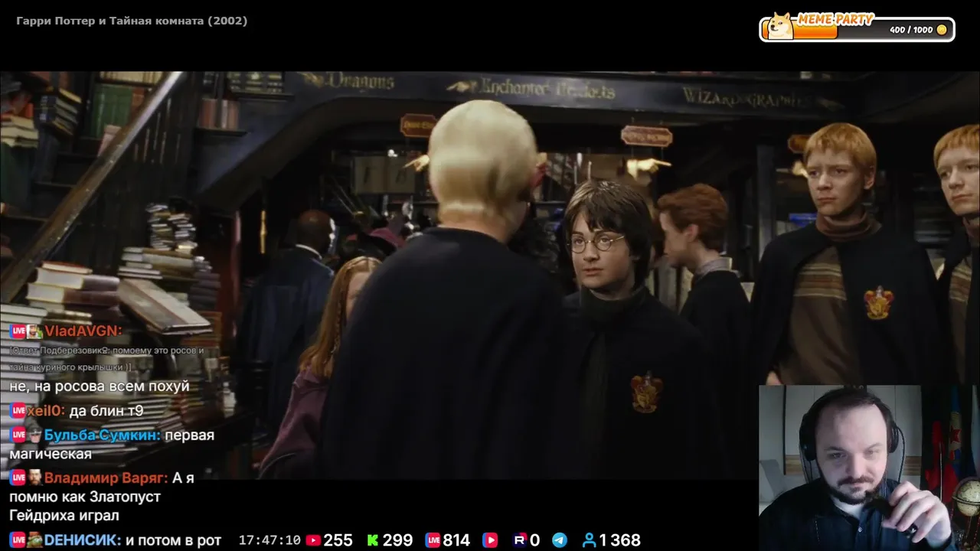Click the username Бульба Сумкин in chat

pyautogui.click(x=102, y=435)
